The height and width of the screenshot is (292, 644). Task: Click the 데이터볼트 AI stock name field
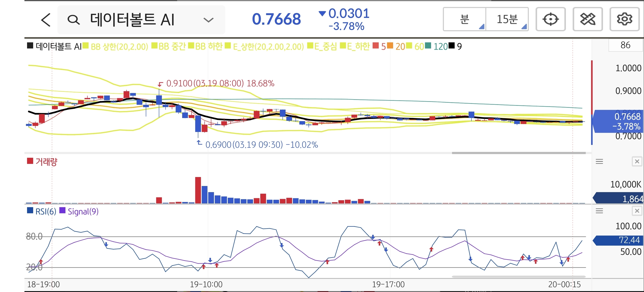[132, 20]
